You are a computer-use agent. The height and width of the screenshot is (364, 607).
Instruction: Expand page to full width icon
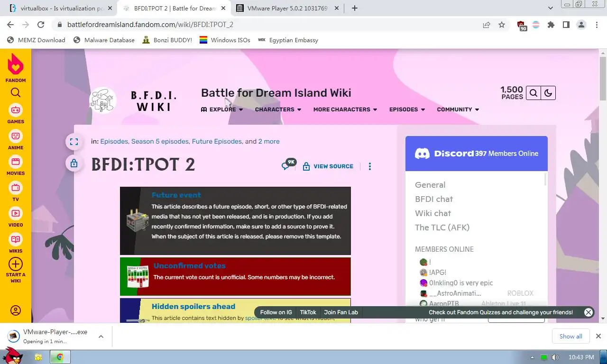[74, 142]
